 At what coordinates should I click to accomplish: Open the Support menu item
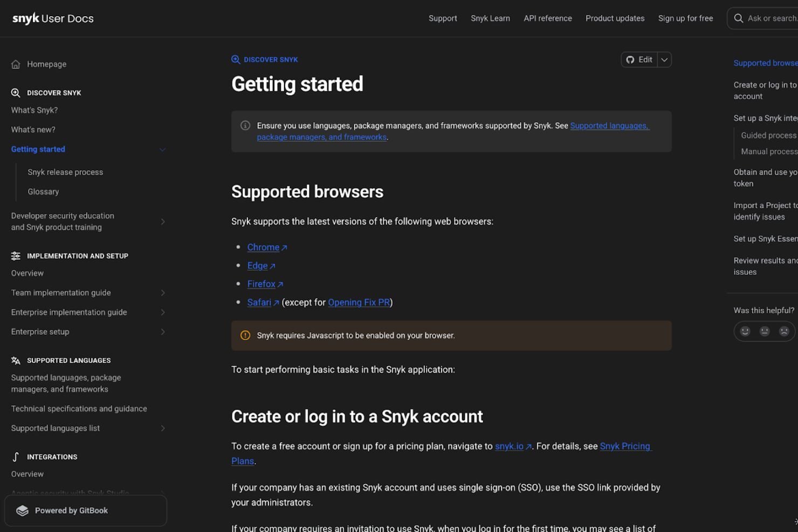(443, 18)
